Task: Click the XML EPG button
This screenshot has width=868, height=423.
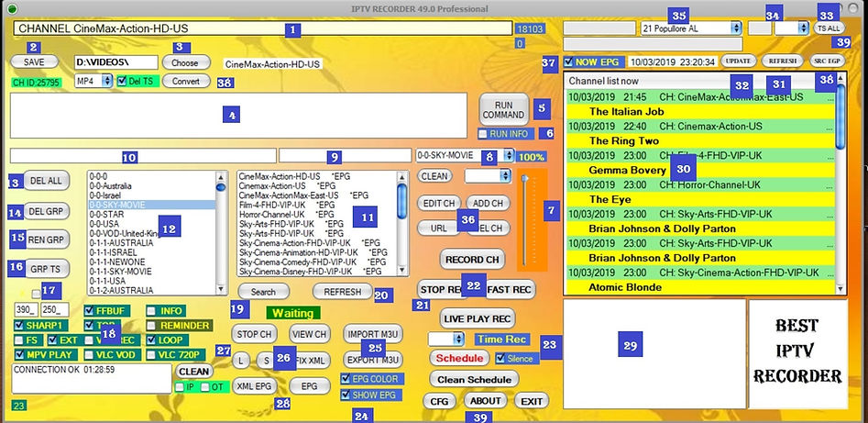Action: (254, 386)
